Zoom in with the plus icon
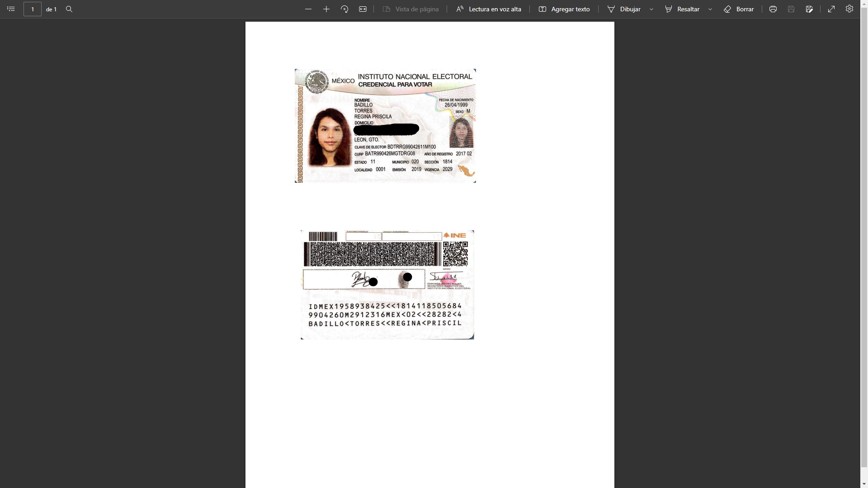 click(326, 9)
